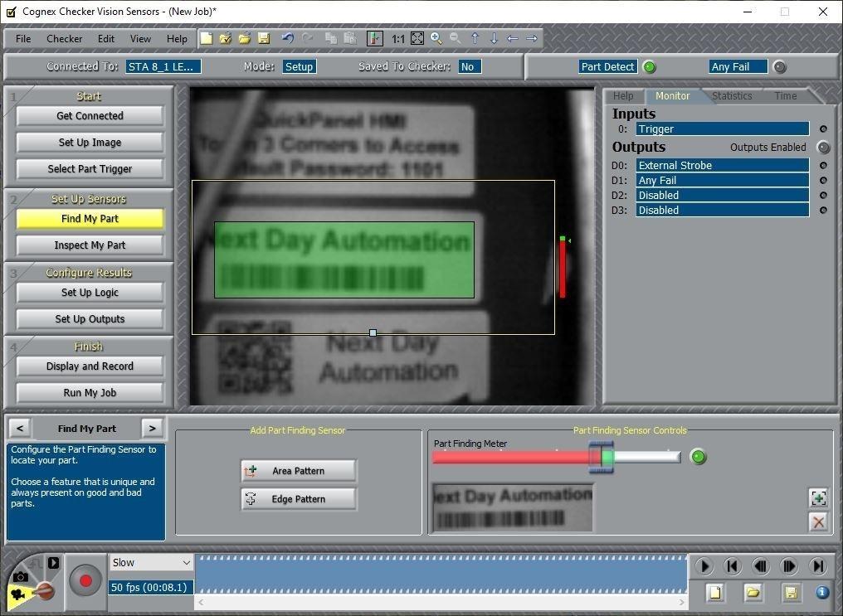Screen dimensions: 843x616
Task: Zoom in with the magnifier plus icon
Action: (436, 39)
